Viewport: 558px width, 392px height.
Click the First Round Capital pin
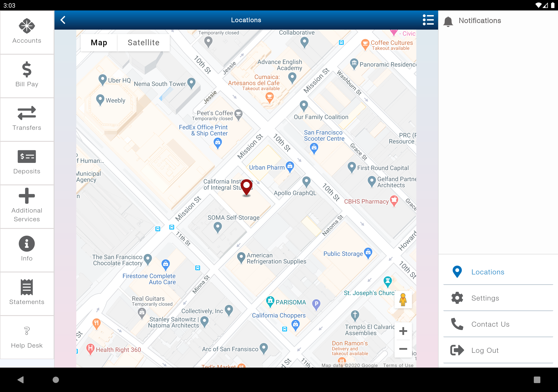pyautogui.click(x=352, y=167)
